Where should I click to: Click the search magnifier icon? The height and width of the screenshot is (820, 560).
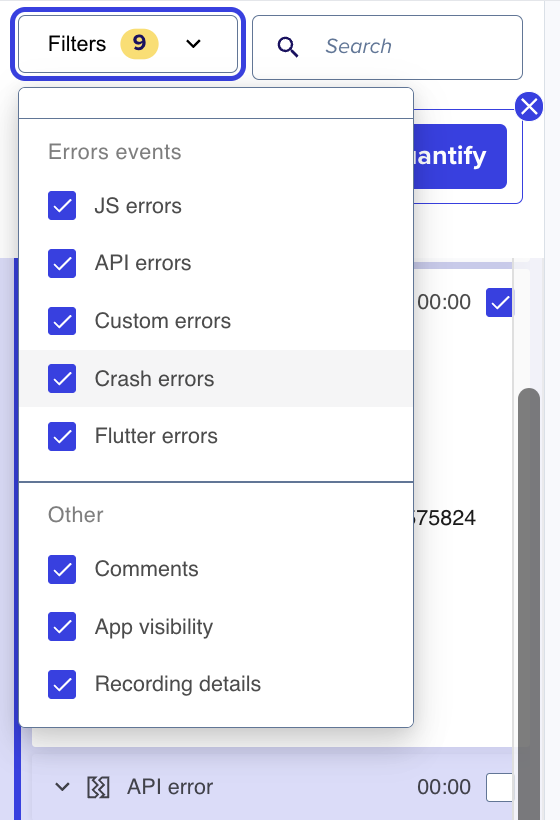pos(288,47)
